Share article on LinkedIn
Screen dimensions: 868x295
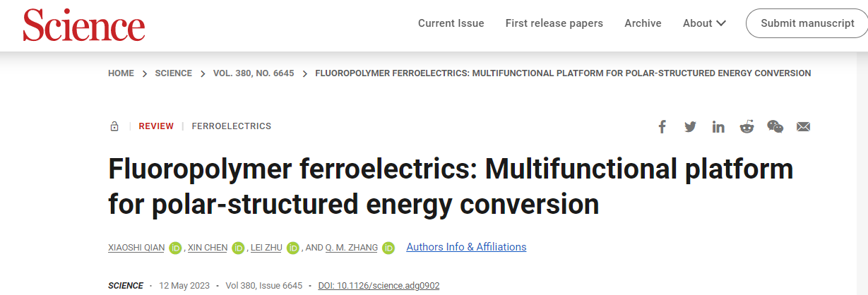(x=718, y=127)
